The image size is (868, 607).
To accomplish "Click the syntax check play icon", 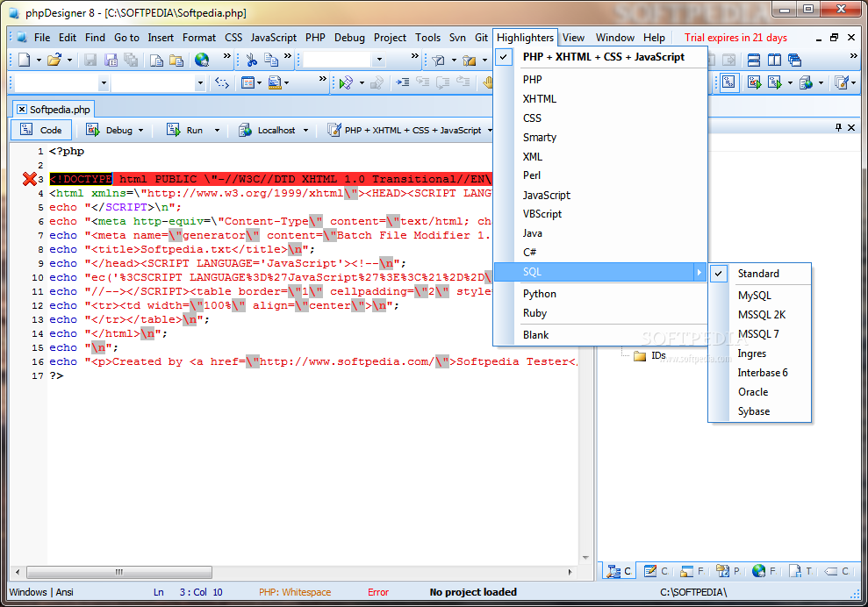I will coord(346,82).
